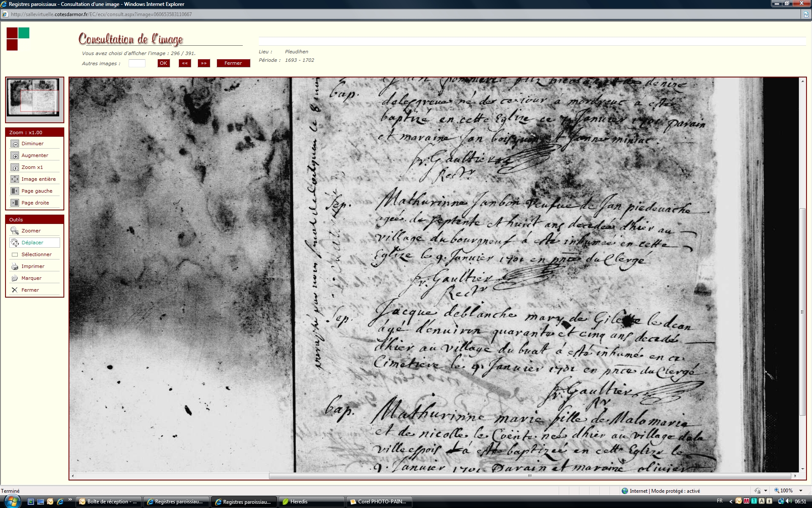
Task: Click the page overview thumbnail
Action: pyautogui.click(x=33, y=97)
